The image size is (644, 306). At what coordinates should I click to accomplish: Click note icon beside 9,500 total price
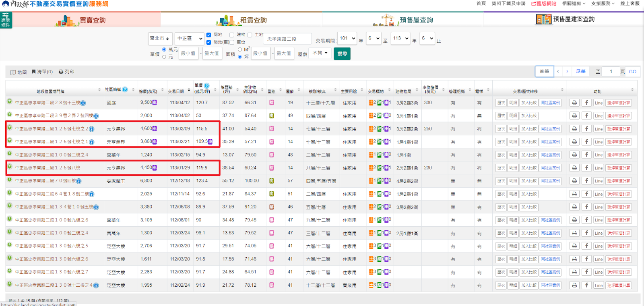click(x=155, y=103)
